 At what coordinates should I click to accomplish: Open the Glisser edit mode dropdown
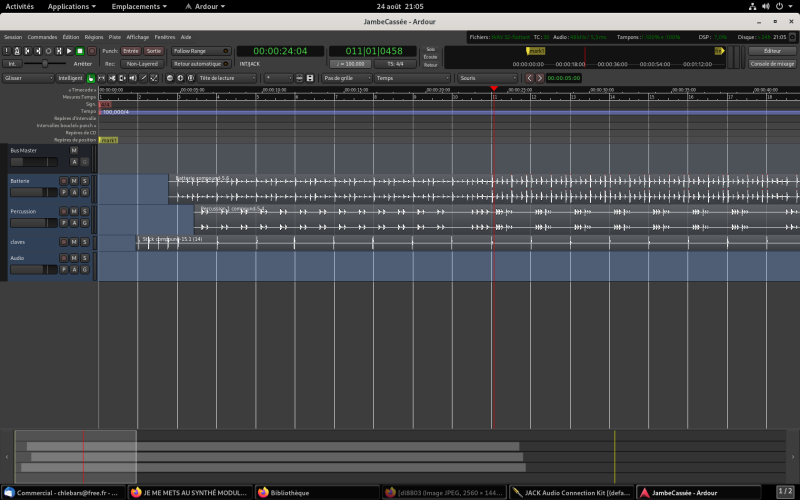27,77
